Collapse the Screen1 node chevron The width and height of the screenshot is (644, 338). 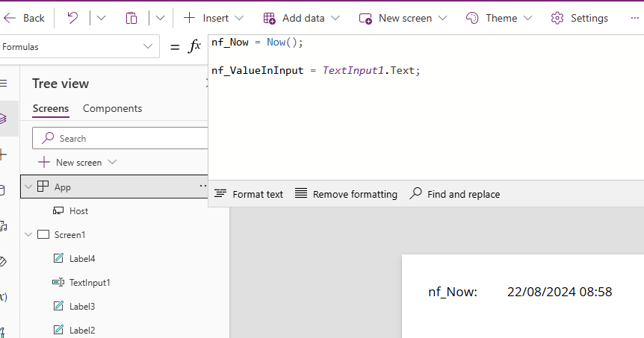point(28,234)
